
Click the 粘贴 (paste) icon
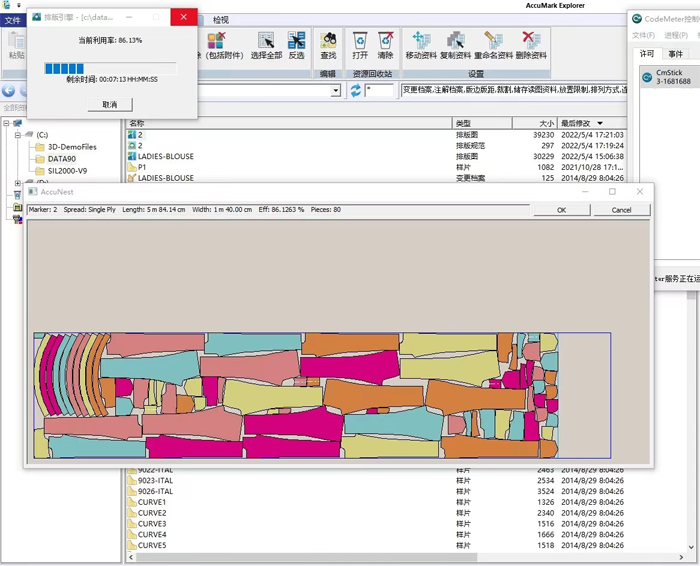tap(17, 40)
